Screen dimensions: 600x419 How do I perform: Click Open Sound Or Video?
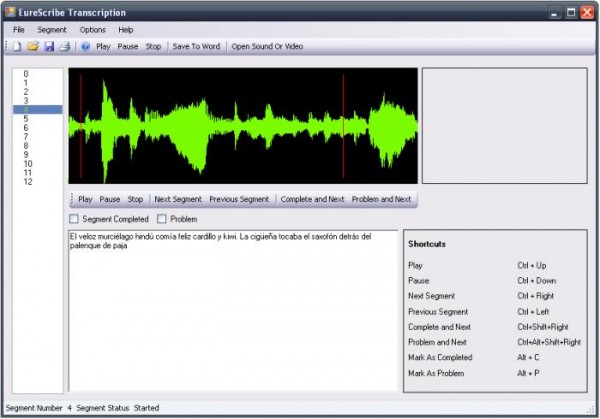coord(267,47)
